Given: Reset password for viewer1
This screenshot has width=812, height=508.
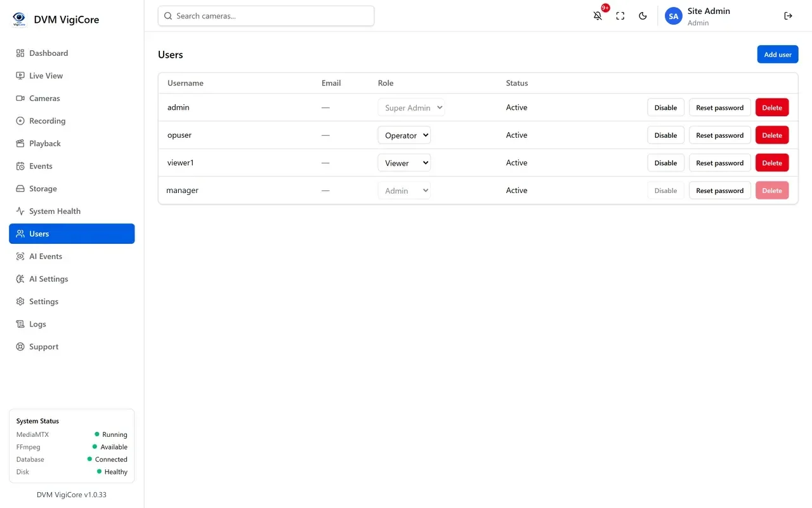Looking at the screenshot, I should pyautogui.click(x=720, y=163).
